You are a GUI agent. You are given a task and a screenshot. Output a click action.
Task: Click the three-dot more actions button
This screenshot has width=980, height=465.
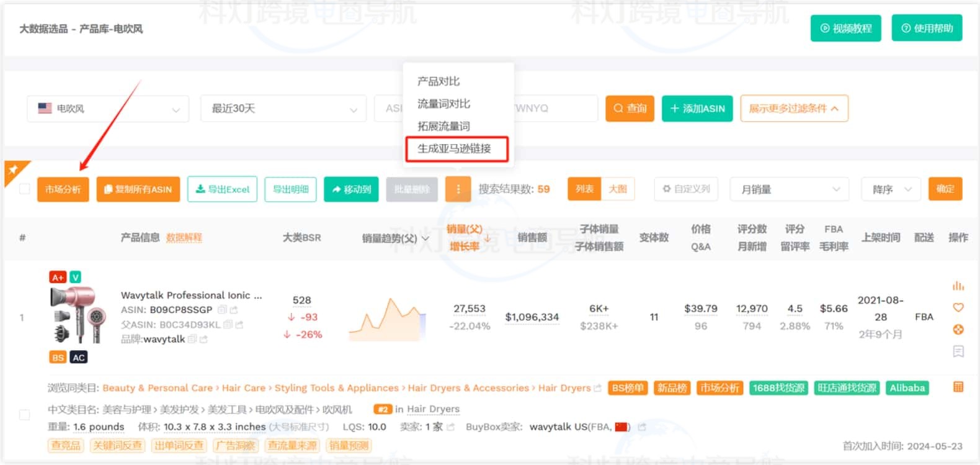[458, 189]
